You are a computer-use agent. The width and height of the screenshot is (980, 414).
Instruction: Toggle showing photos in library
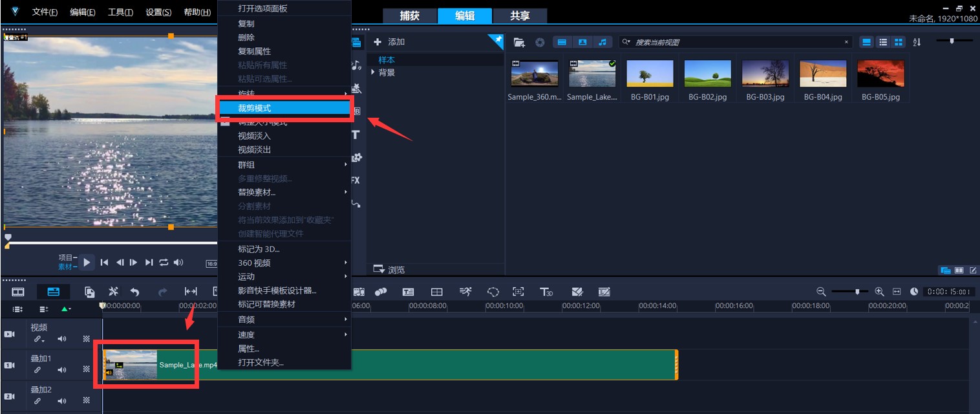click(x=582, y=42)
